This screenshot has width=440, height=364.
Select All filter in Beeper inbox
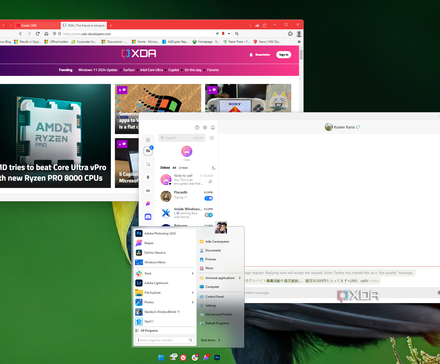coord(174,168)
